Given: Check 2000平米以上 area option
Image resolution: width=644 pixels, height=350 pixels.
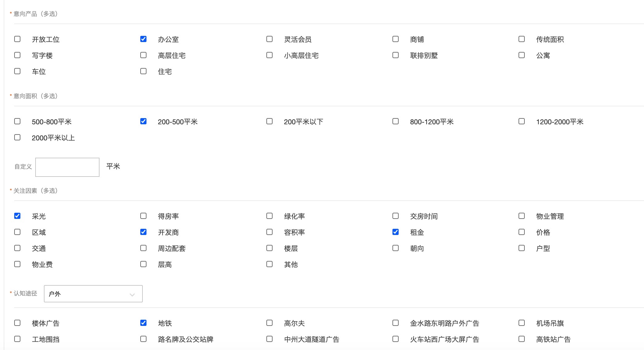Looking at the screenshot, I should (17, 138).
